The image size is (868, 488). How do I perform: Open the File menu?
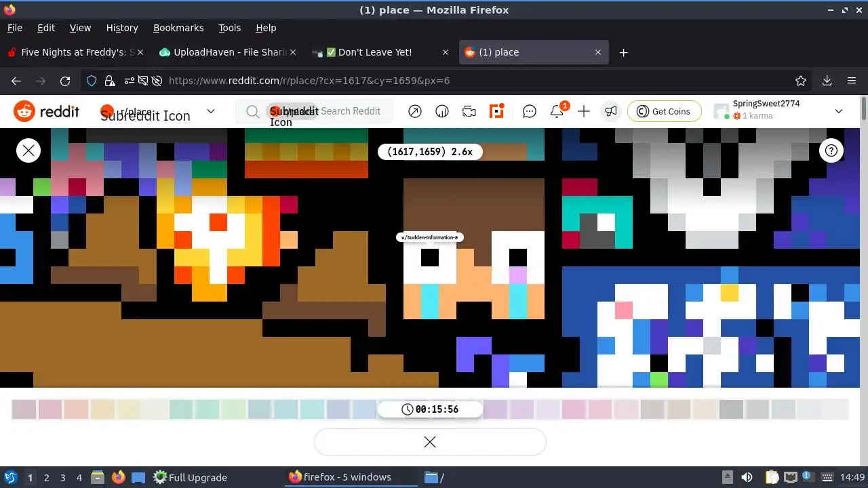point(15,28)
